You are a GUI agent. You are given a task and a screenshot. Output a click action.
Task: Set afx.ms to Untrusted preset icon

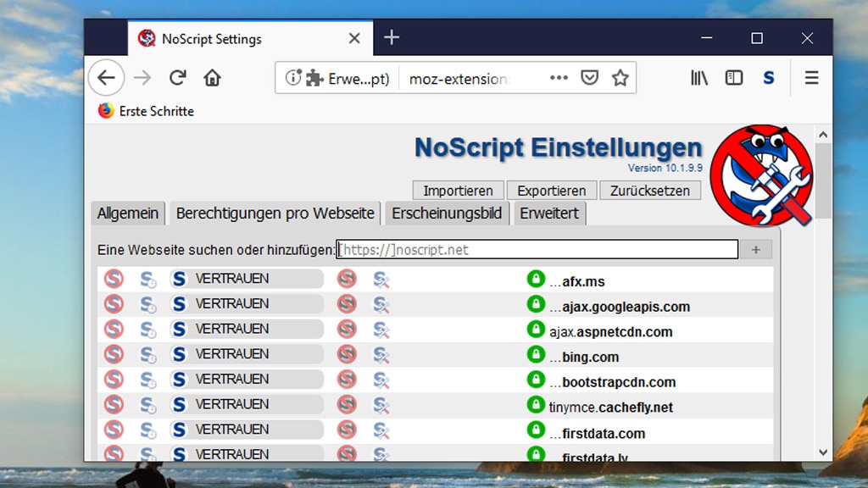347,278
